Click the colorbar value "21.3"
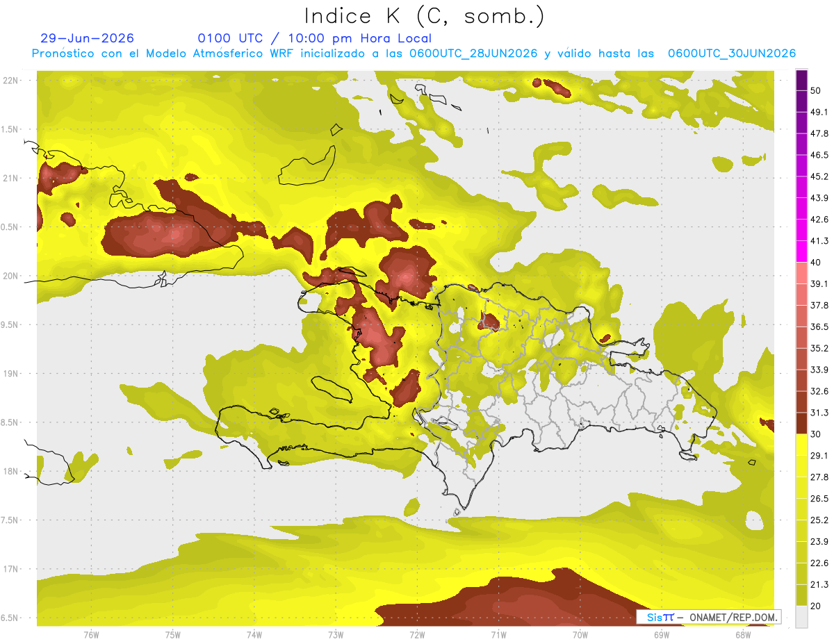Image resolution: width=834 pixels, height=644 pixels. tap(819, 585)
